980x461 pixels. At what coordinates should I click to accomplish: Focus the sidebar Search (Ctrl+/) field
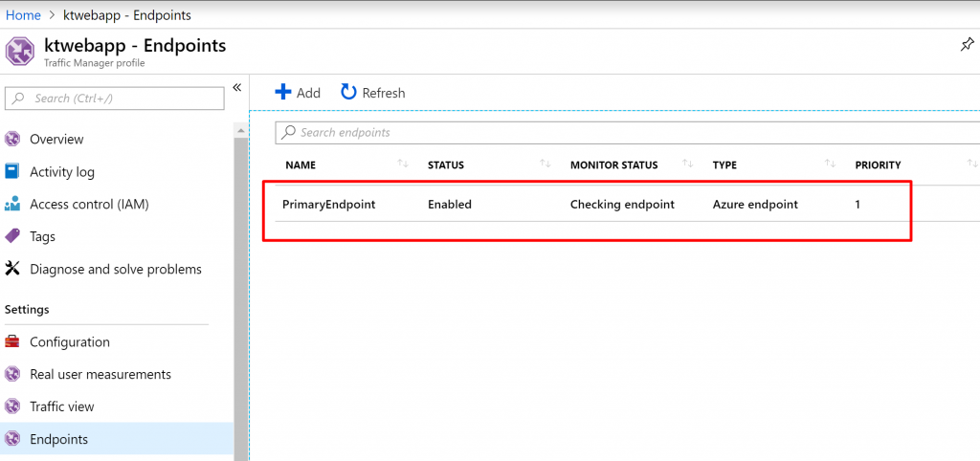(115, 99)
